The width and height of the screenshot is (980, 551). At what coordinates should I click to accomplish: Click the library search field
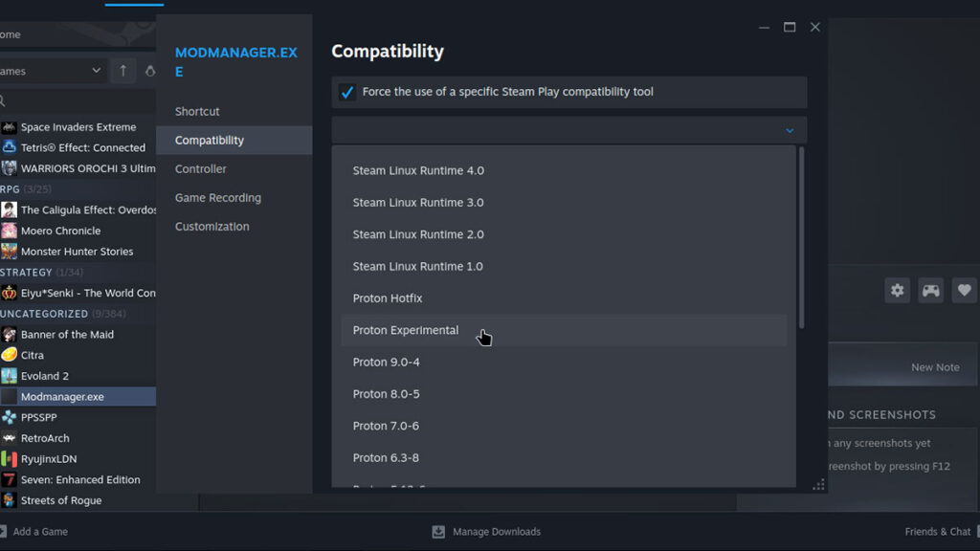[x=78, y=100]
